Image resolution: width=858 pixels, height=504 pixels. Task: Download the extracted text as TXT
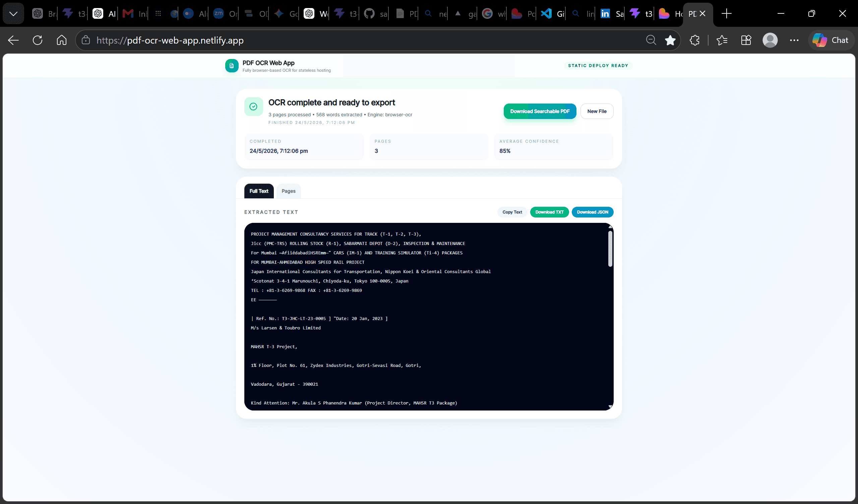pyautogui.click(x=549, y=212)
